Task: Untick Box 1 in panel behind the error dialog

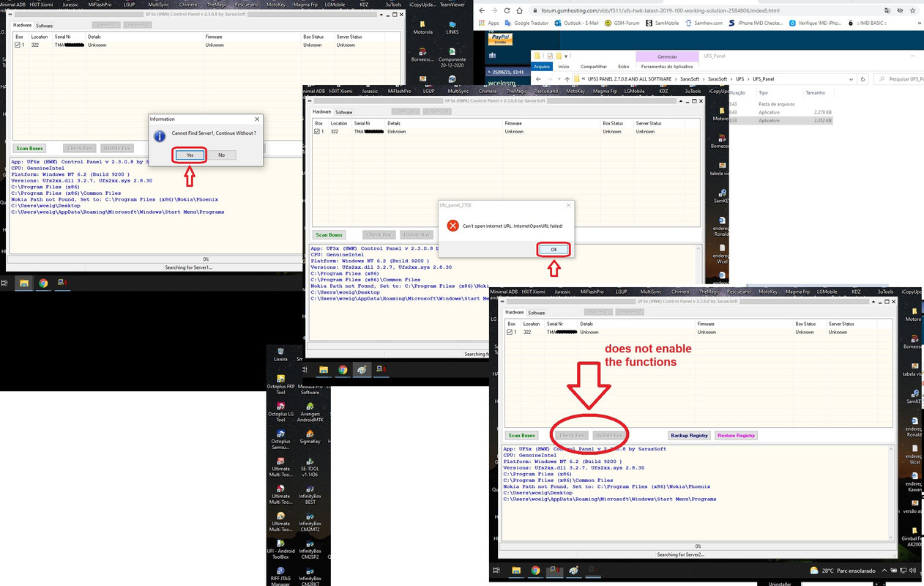Action: 318,132
